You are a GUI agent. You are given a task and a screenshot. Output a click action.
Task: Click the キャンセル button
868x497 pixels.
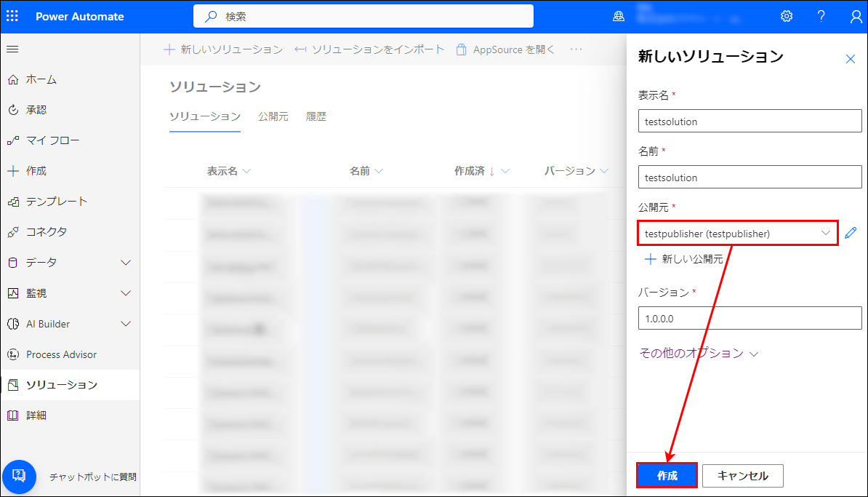[x=742, y=475]
